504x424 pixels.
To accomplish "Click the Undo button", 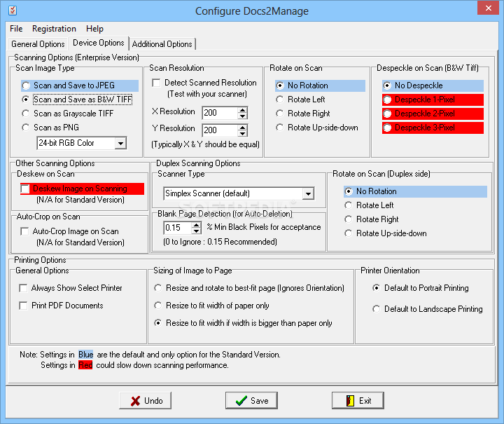I will click(x=146, y=401).
